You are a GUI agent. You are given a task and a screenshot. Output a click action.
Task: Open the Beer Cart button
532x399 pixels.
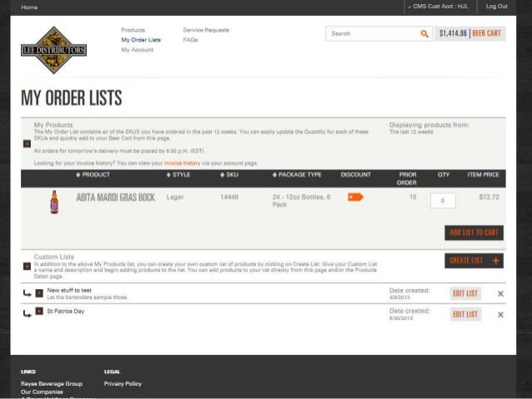[x=470, y=33]
